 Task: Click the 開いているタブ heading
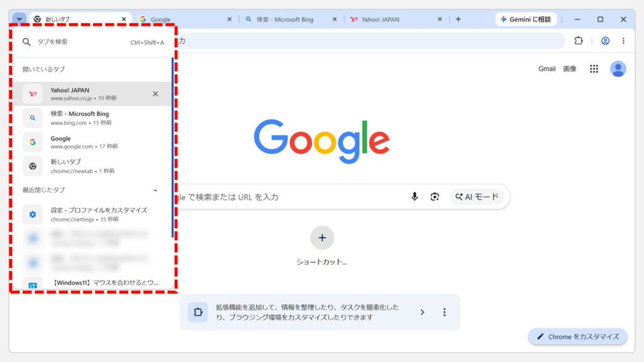coord(43,69)
